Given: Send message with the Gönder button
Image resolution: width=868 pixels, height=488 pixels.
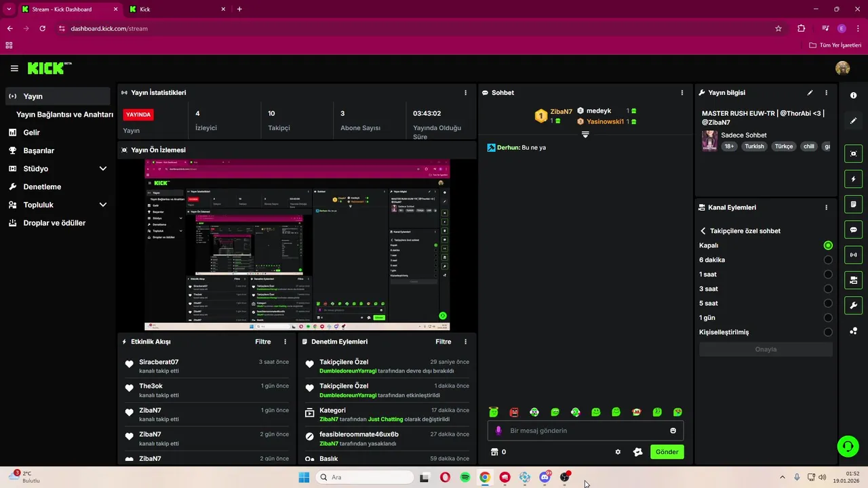Looking at the screenshot, I should coord(667,452).
